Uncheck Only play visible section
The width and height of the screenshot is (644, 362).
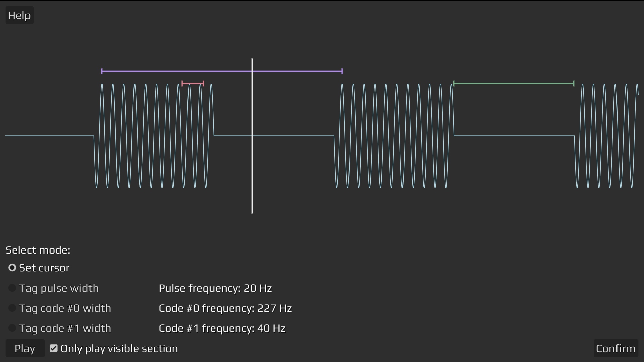(54, 348)
